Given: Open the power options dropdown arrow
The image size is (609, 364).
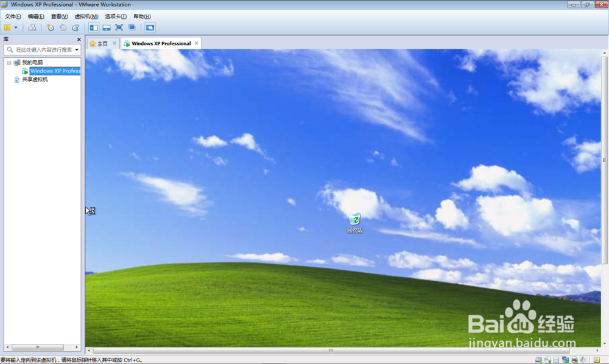Looking at the screenshot, I should coord(16,27).
